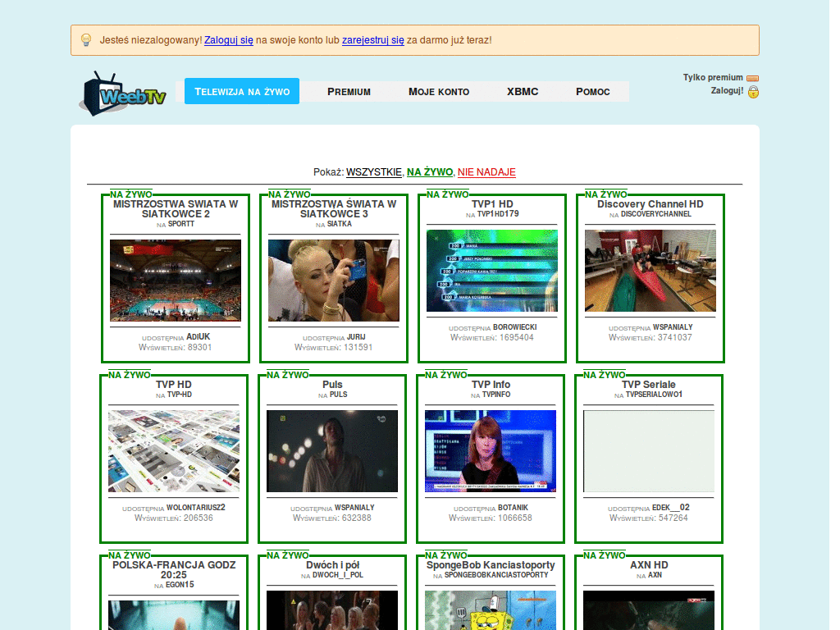Open the Discovery Channel HD thumbnail

(651, 271)
